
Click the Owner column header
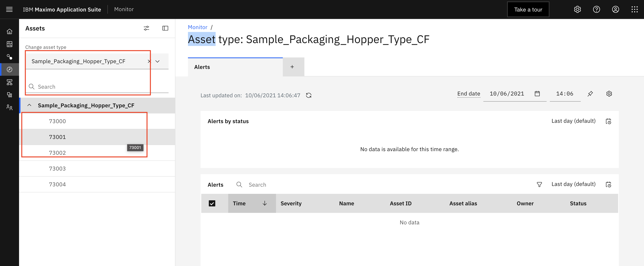pyautogui.click(x=525, y=203)
